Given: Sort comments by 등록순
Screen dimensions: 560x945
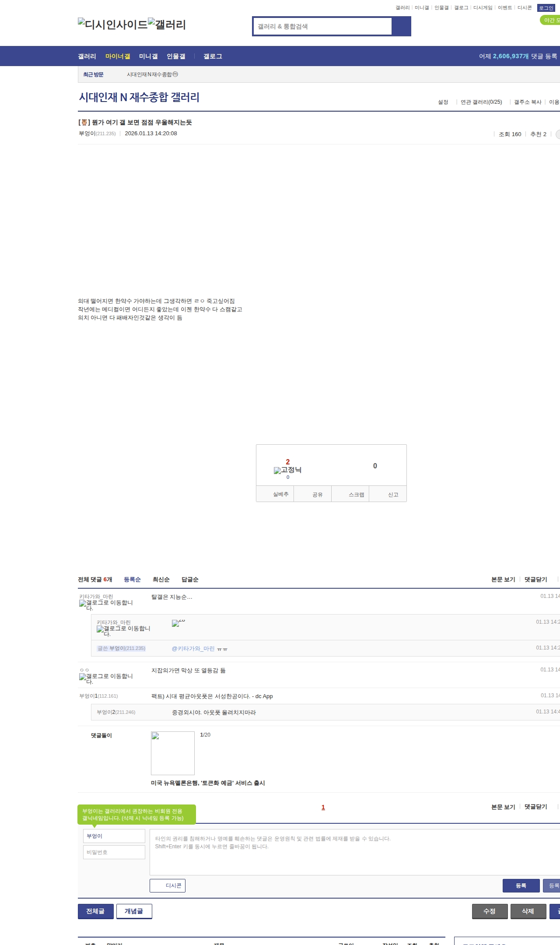Looking at the screenshot, I should 132,580.
